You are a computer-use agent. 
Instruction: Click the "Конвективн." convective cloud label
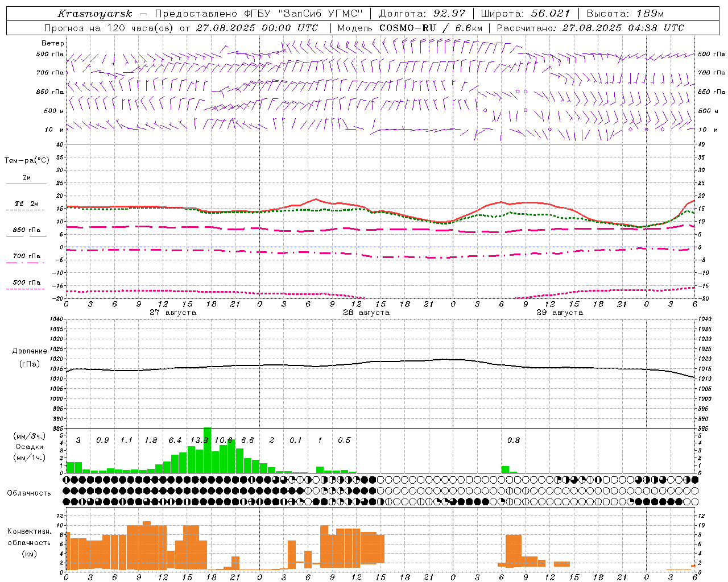pyautogui.click(x=30, y=531)
